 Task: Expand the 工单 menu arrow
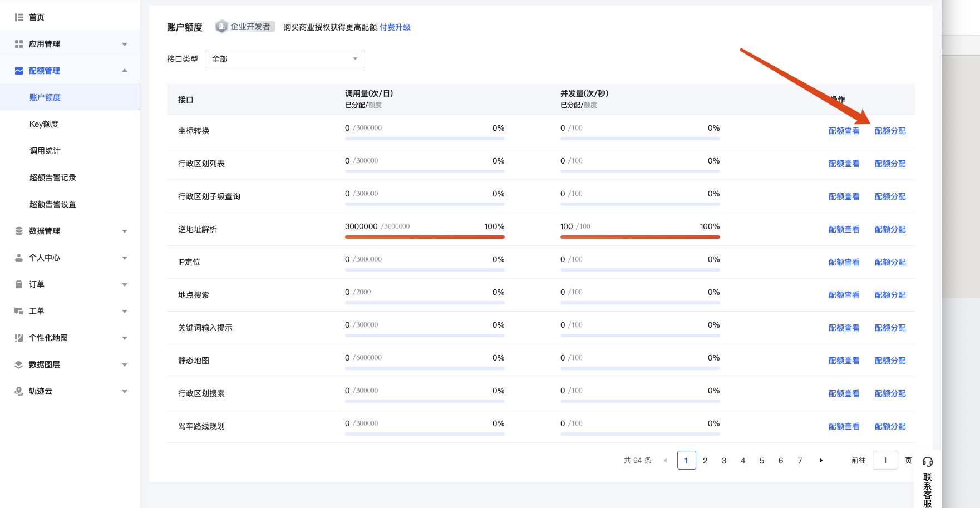(x=125, y=311)
